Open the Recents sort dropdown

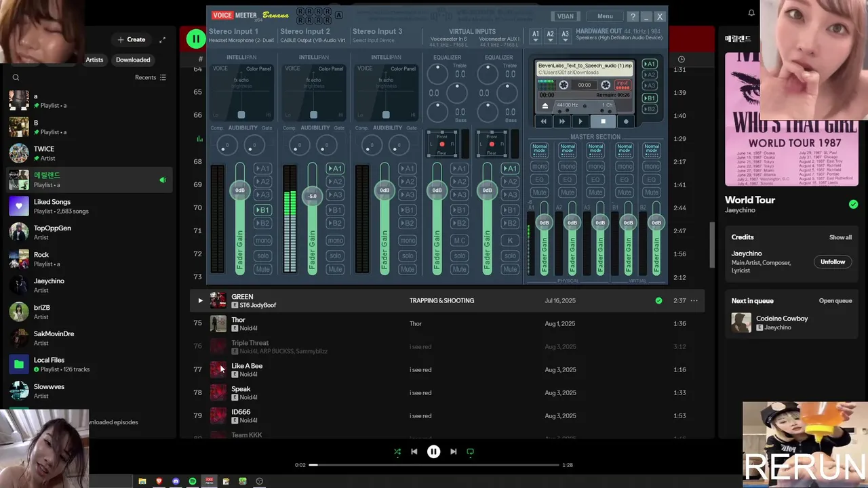tap(151, 77)
